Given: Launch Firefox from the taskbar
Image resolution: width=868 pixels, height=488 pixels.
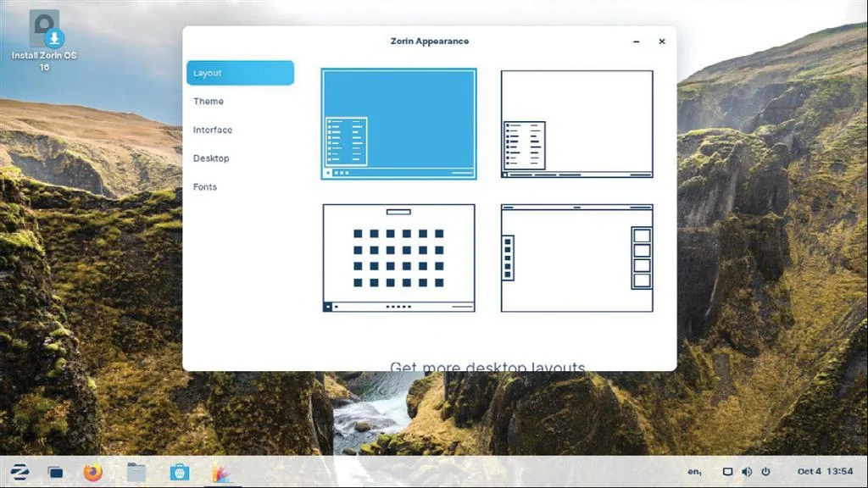Looking at the screenshot, I should pyautogui.click(x=93, y=472).
